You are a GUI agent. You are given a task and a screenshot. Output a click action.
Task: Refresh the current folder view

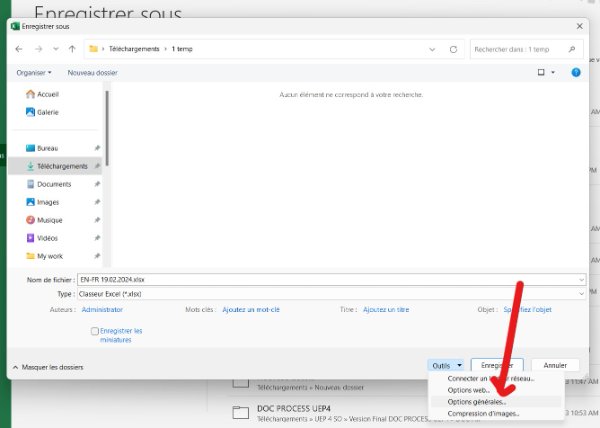click(x=453, y=49)
